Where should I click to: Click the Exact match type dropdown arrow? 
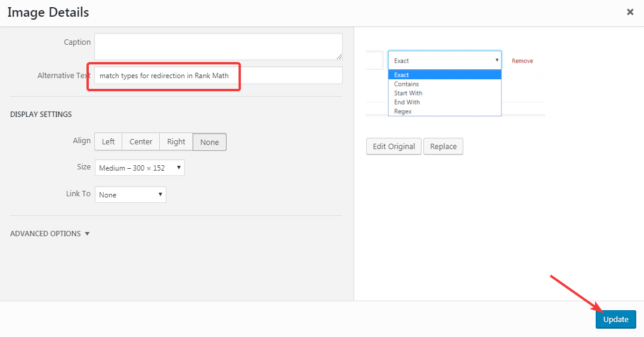496,60
